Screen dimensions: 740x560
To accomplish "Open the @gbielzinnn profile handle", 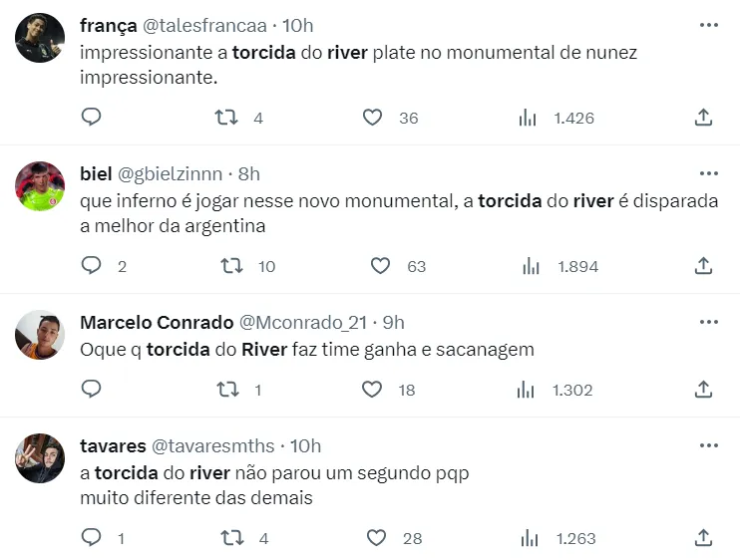I will click(171, 173).
